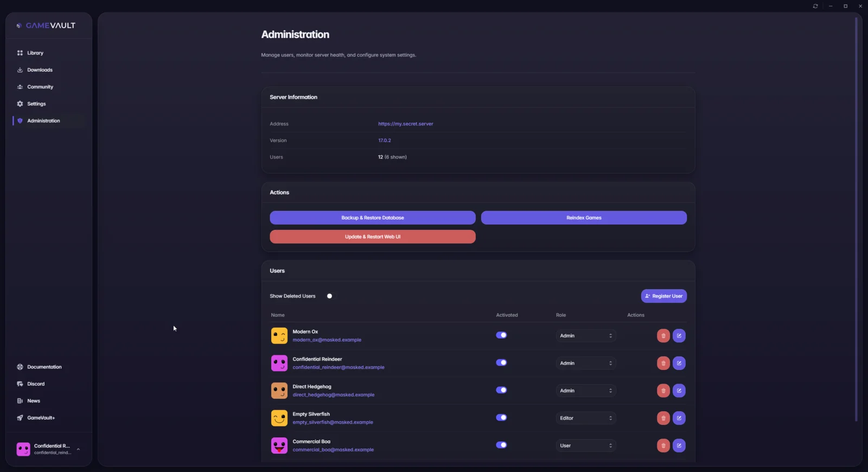Click the vertical page scrollbar
868x472 pixels.
pyautogui.click(x=856, y=220)
